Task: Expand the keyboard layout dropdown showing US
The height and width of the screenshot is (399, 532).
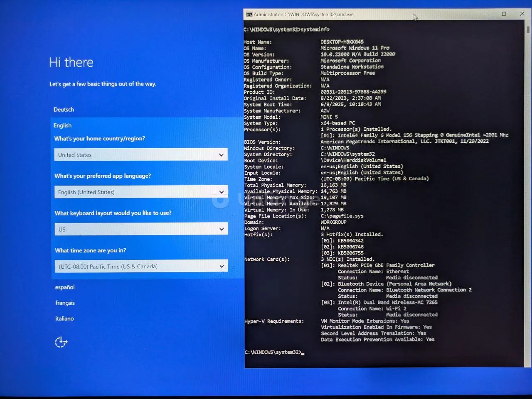Action: [x=141, y=229]
